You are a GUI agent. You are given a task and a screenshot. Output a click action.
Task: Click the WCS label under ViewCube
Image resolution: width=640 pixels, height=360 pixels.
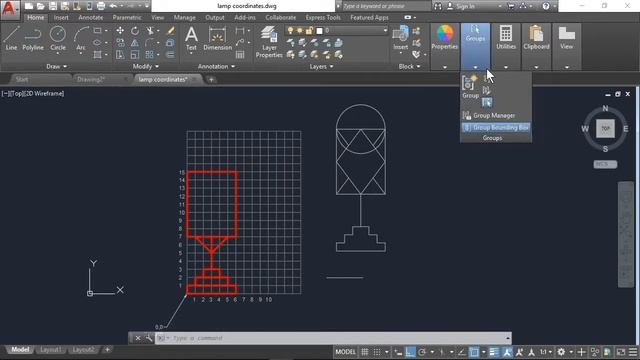point(605,164)
